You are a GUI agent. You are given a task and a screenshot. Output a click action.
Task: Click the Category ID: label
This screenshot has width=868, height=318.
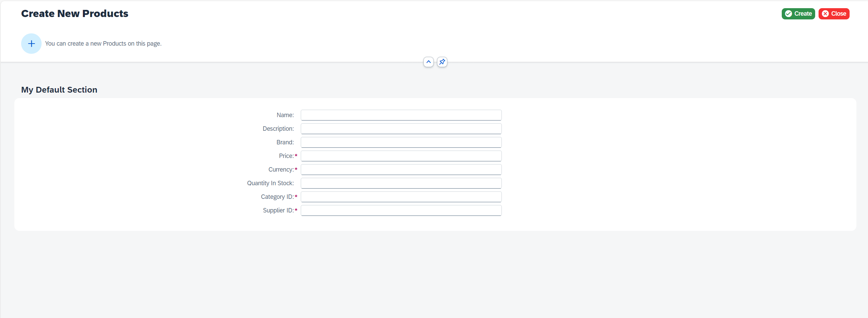point(278,197)
